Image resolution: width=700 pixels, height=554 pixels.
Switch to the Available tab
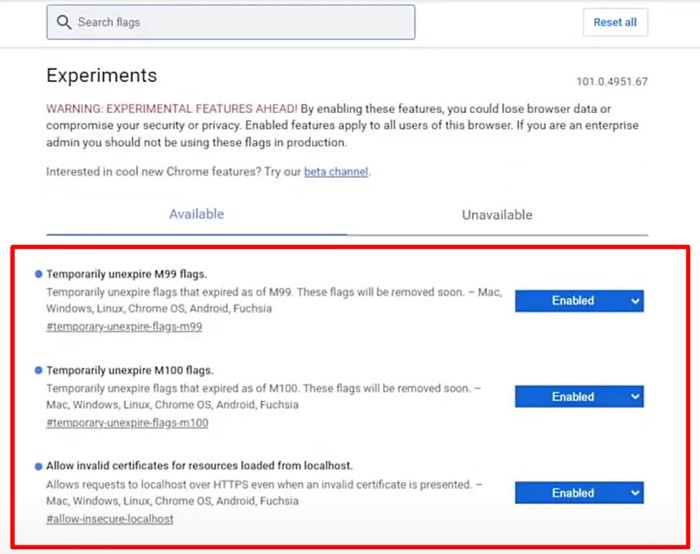(196, 214)
